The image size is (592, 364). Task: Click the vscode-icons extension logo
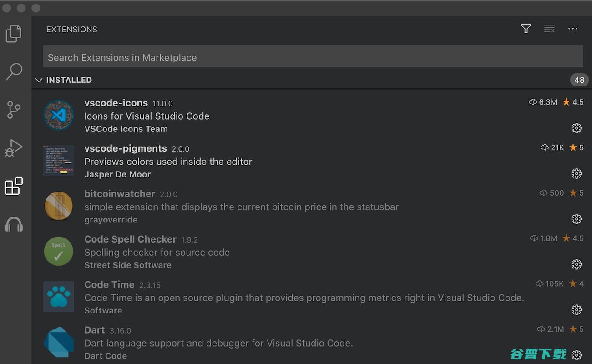tap(59, 115)
